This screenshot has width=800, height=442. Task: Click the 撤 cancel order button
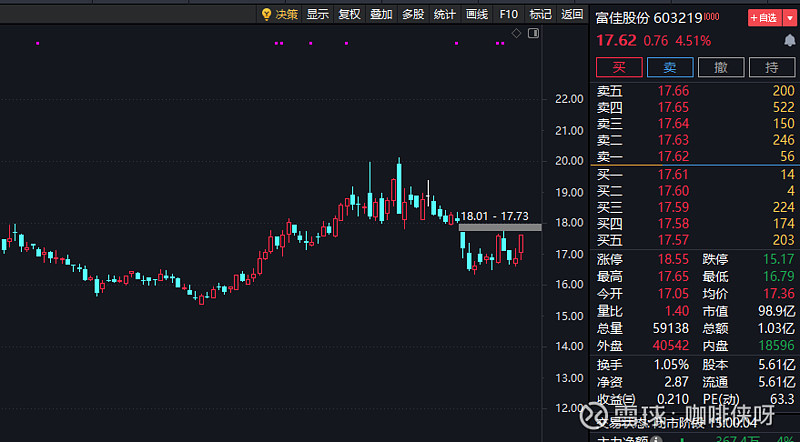tap(721, 67)
